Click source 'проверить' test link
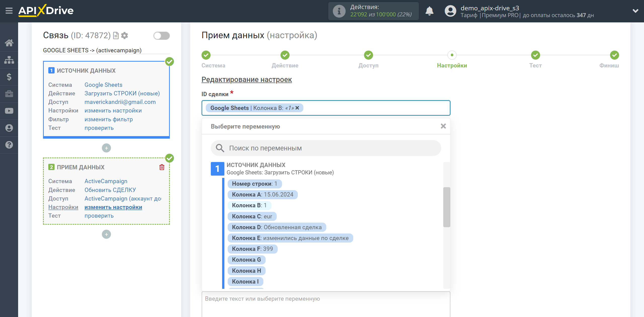Viewport: 644px width, 317px height. [99, 128]
